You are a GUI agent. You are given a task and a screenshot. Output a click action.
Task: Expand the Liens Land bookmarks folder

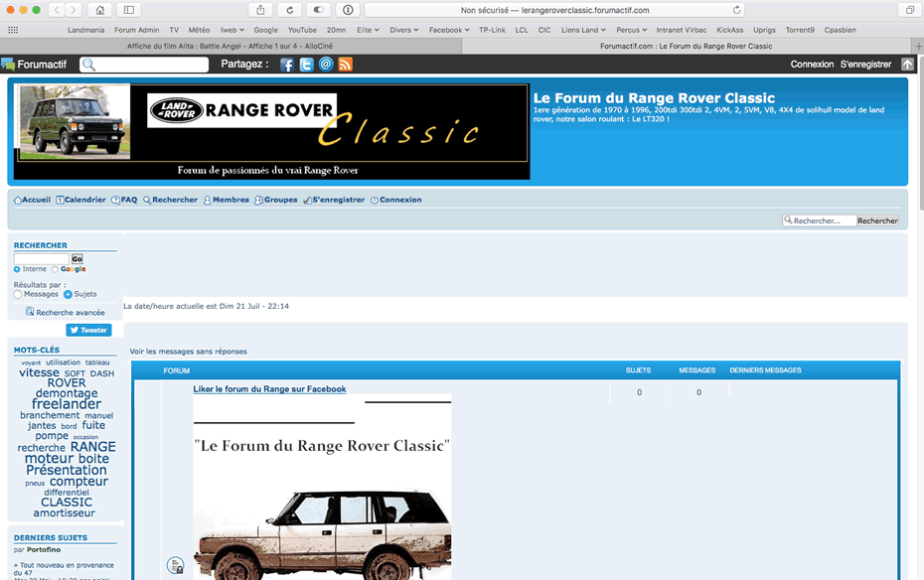583,30
